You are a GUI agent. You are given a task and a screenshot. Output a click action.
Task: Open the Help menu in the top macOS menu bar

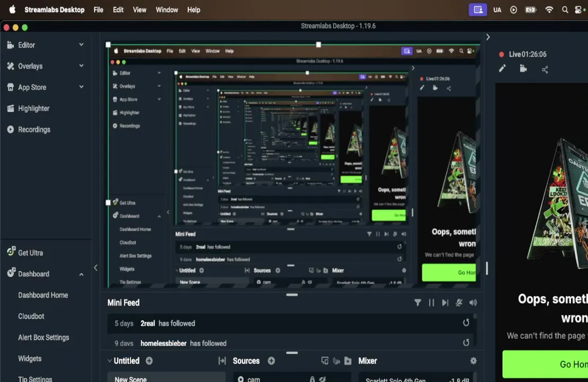coord(194,10)
